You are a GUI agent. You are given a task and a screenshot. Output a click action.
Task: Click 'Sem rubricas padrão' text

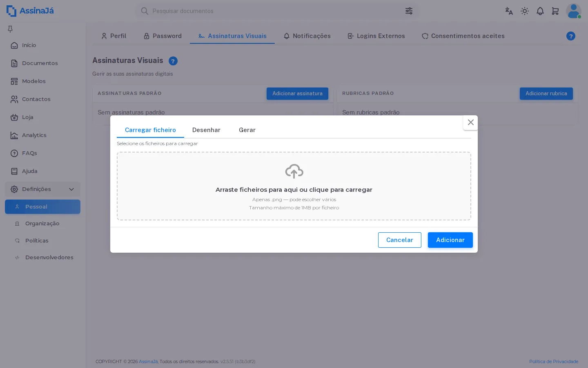[x=371, y=112]
